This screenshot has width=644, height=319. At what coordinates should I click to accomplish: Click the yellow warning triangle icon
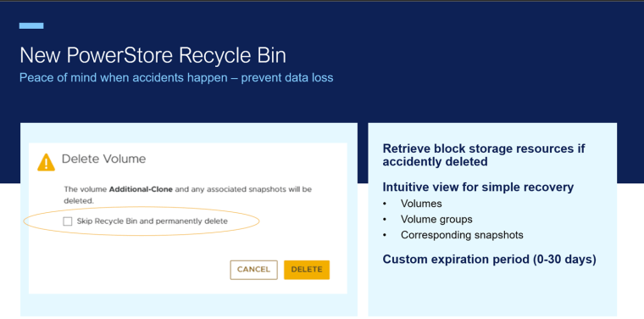coord(46,162)
